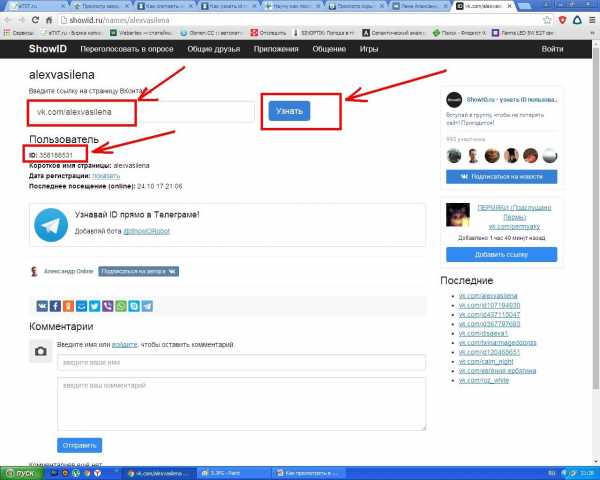Viewport: 600px width, 480px height.
Task: Open the blue triangle extension icon
Action: (x=577, y=20)
